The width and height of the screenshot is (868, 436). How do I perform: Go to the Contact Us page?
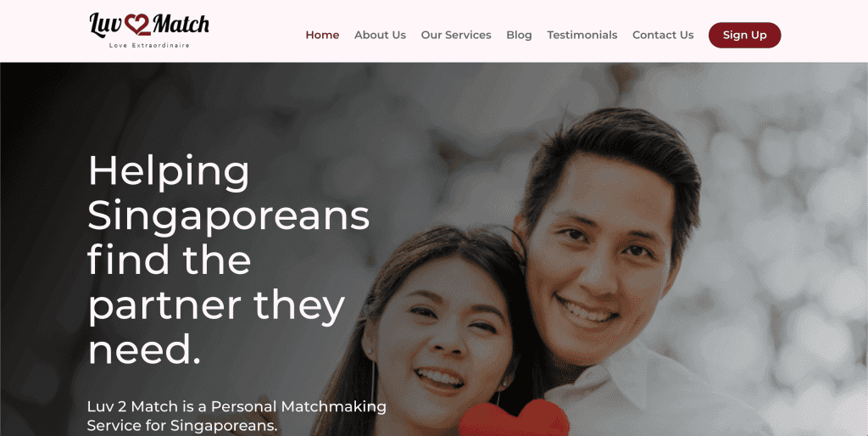[663, 35]
